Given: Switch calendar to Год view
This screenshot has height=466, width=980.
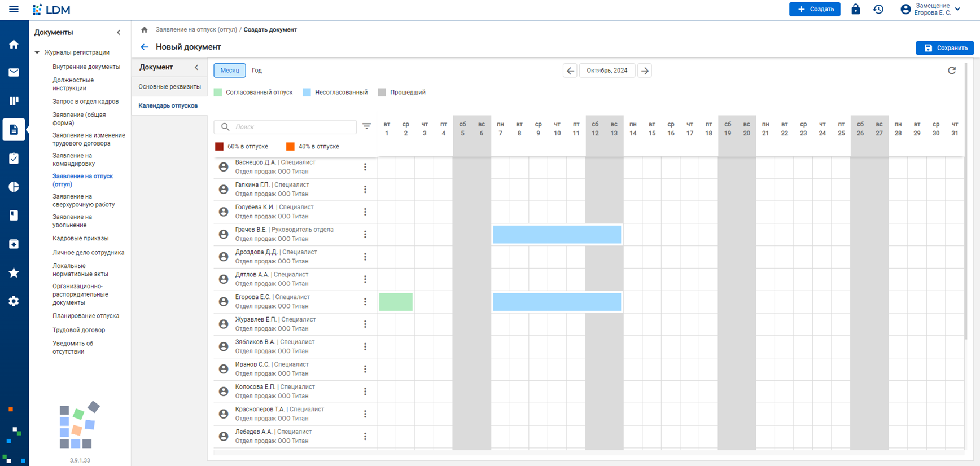Looking at the screenshot, I should [257, 71].
